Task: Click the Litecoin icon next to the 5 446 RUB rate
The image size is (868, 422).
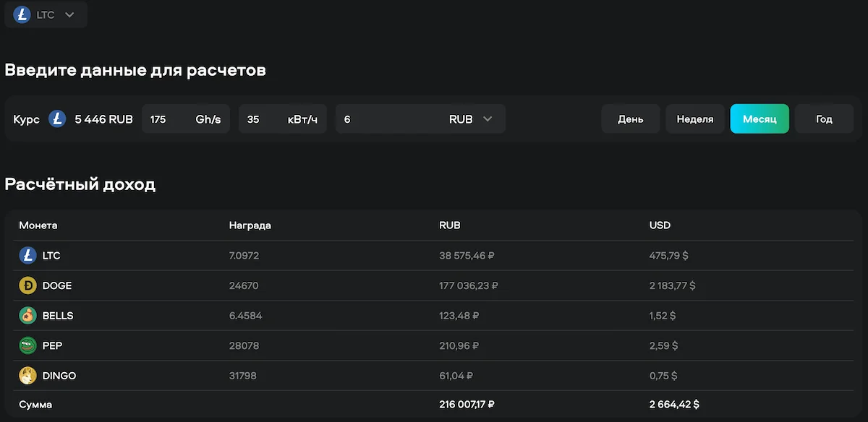Action: [57, 119]
